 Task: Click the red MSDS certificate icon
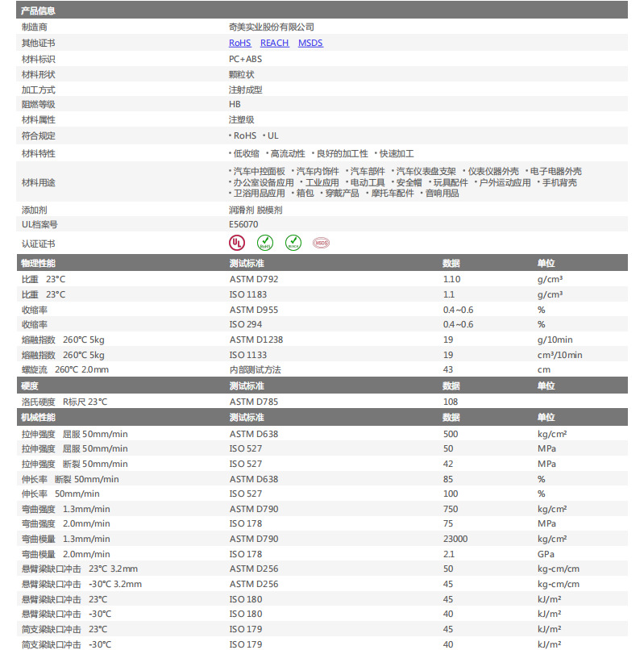321,243
